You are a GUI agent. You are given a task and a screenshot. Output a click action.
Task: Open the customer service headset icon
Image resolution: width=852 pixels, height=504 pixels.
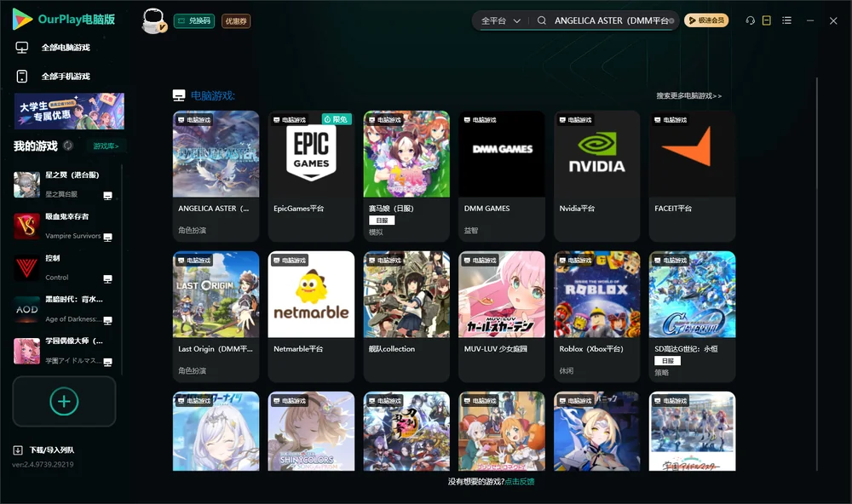coord(751,20)
